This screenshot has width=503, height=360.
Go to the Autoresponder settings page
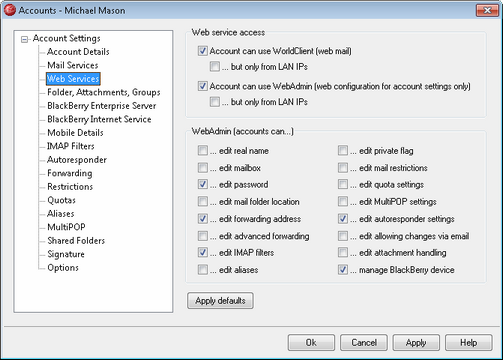(x=77, y=160)
